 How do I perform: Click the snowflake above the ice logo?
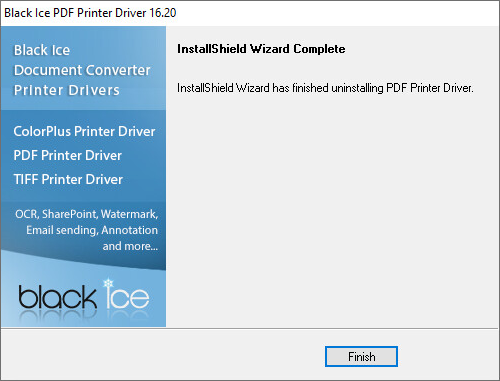pos(108,283)
